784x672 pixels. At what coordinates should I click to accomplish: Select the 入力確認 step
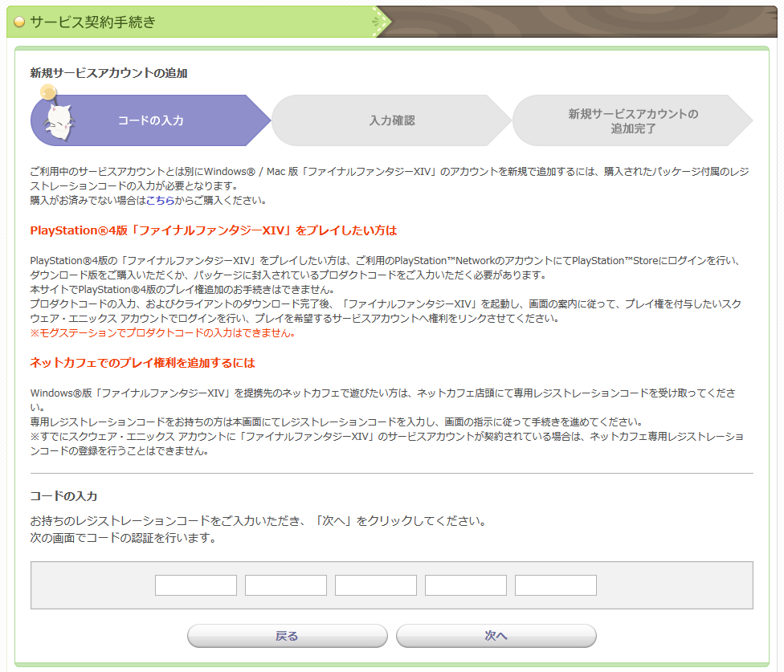[x=392, y=120]
